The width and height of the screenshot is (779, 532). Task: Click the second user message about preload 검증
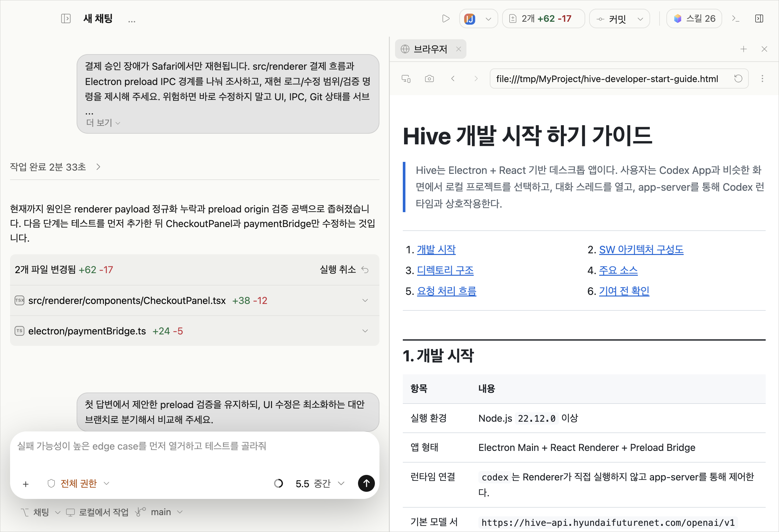[228, 412]
